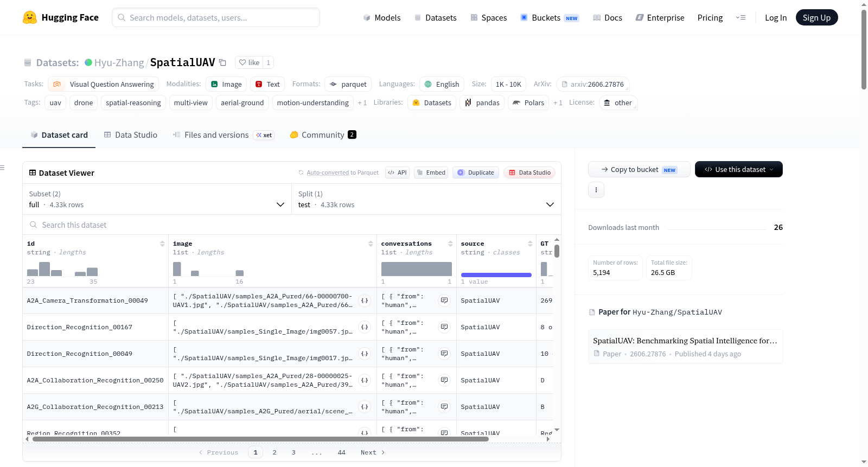Click the API button
868x467 pixels.
coord(397,172)
